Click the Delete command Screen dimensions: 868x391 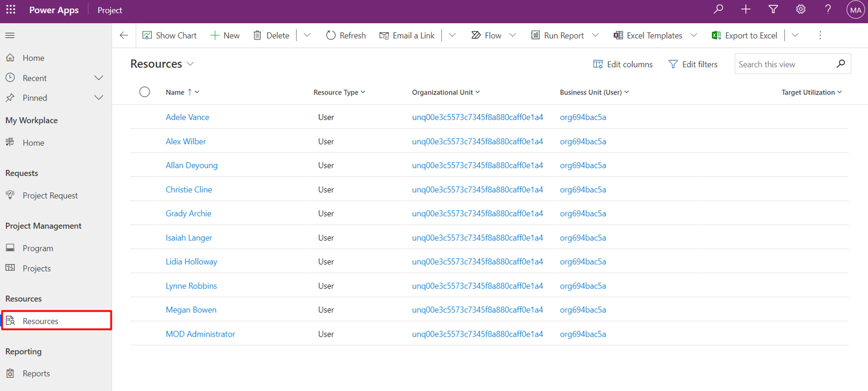tap(271, 35)
